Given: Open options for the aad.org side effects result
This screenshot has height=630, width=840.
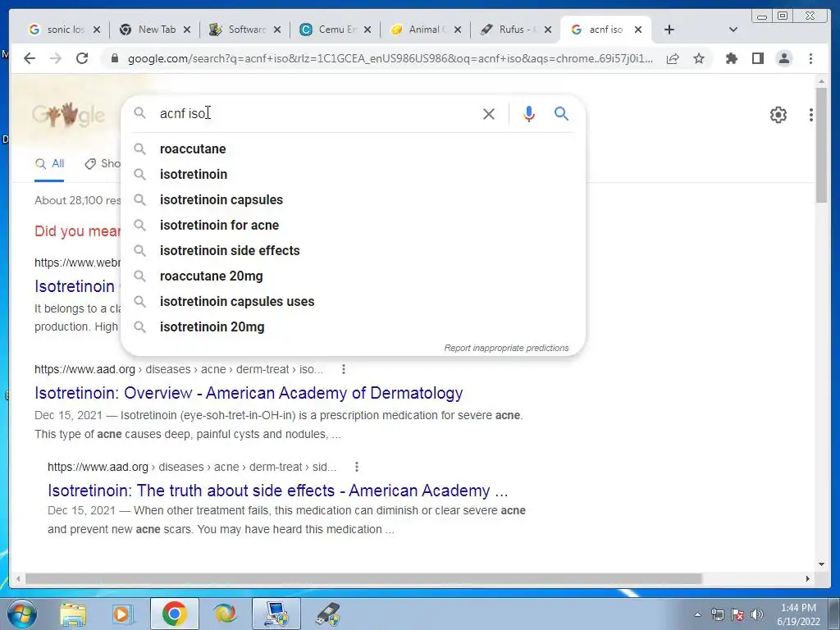Looking at the screenshot, I should click(x=356, y=467).
